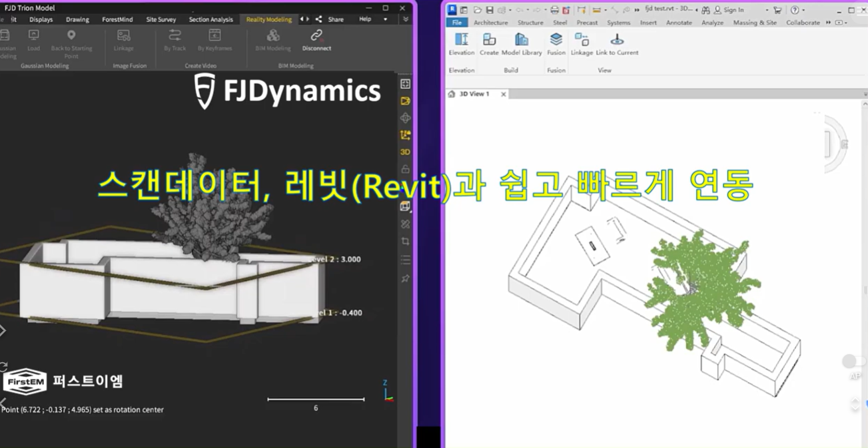Expand hidden Revit ribbon tabs chevron
This screenshot has width=868, height=448.
pyautogui.click(x=829, y=23)
